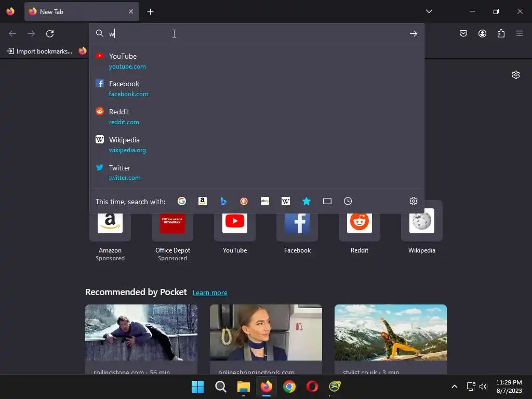Click Import bookmarks toolbar item

click(x=39, y=51)
